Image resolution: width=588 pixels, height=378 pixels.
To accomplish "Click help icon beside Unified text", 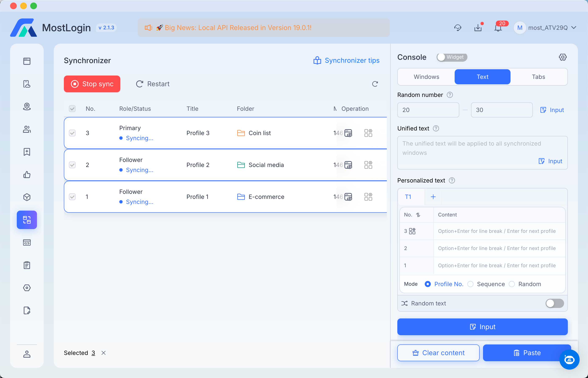I will click(x=436, y=128).
